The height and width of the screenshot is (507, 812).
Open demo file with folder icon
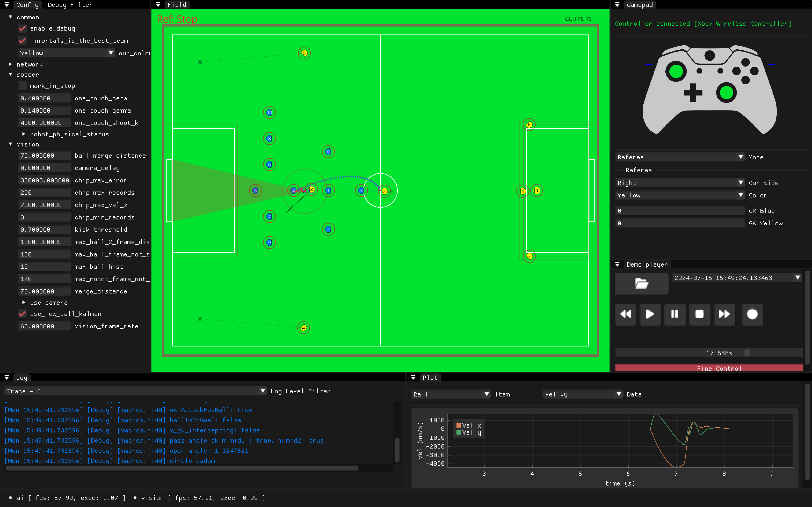point(641,283)
